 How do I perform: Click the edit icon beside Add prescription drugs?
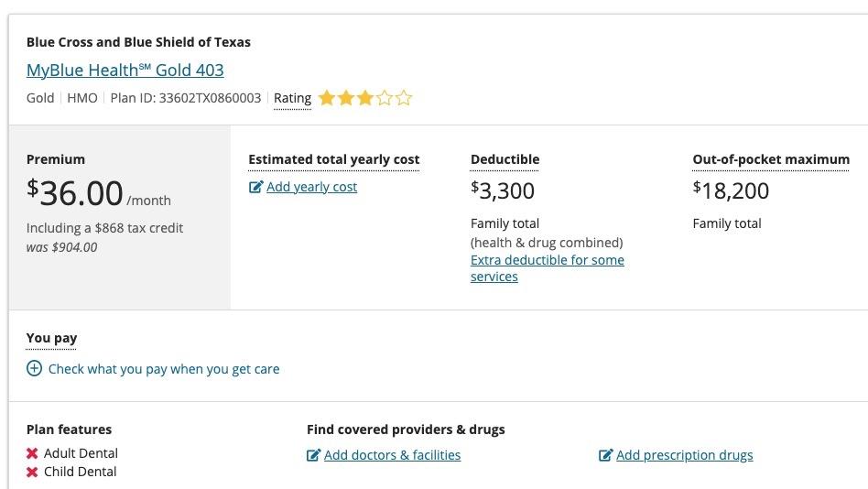[605, 455]
